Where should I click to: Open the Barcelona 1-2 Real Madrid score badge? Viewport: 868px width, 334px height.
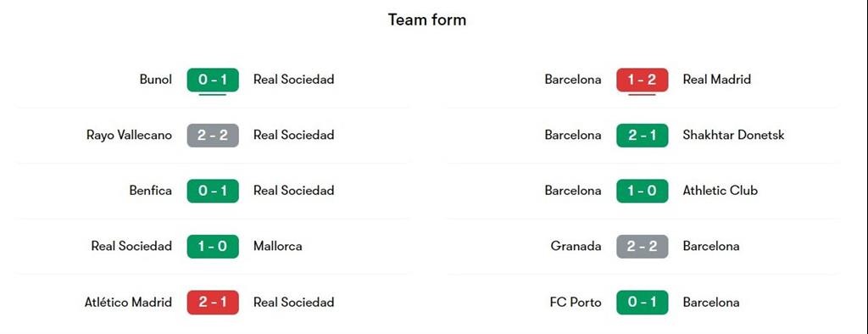tap(643, 80)
